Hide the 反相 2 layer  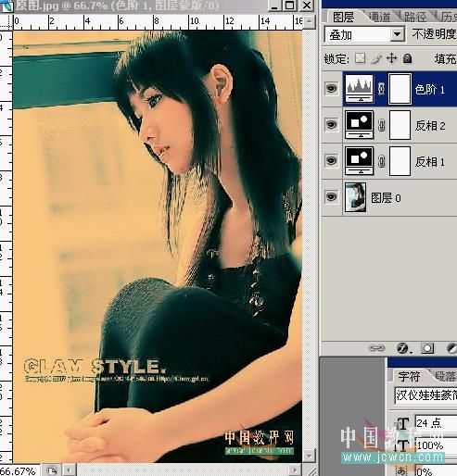331,124
